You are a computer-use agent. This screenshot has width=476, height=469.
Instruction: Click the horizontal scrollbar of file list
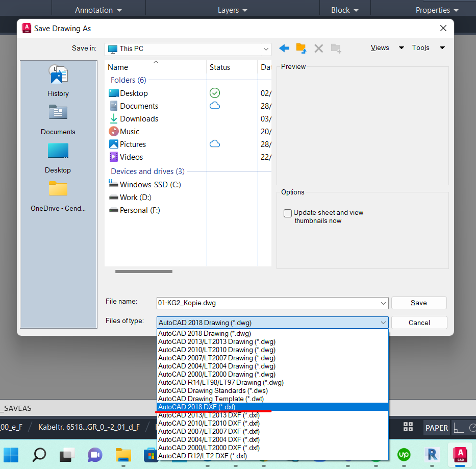click(143, 271)
